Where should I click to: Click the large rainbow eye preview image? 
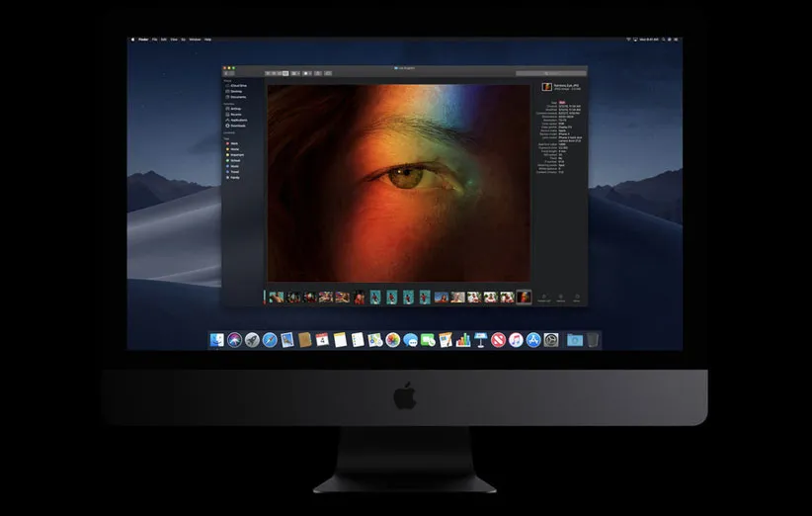[398, 184]
